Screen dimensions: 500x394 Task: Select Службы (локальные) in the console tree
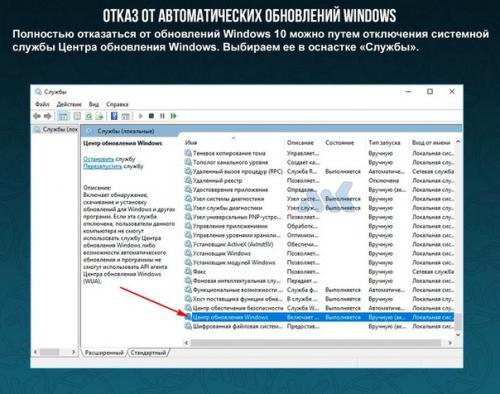tap(56, 129)
